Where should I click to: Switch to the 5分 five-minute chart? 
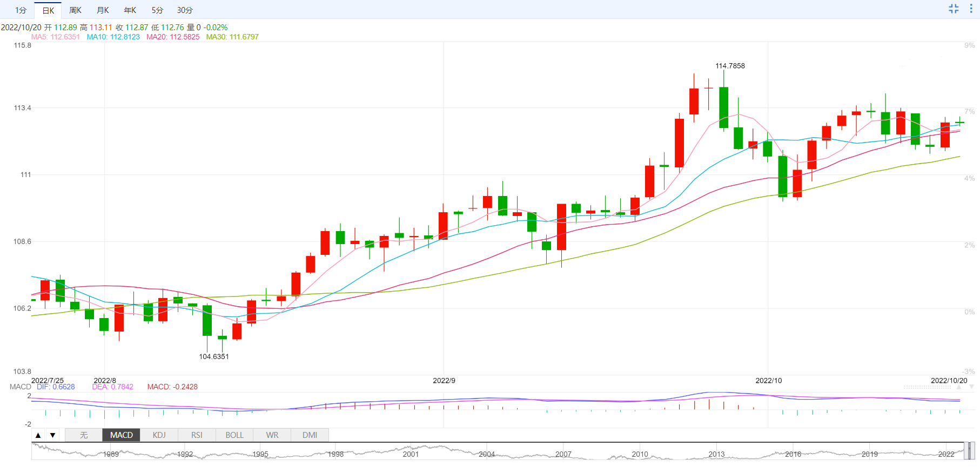157,10
